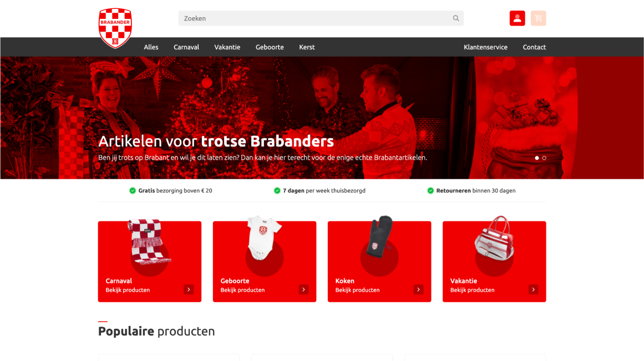Open the shopping cart icon

538,18
